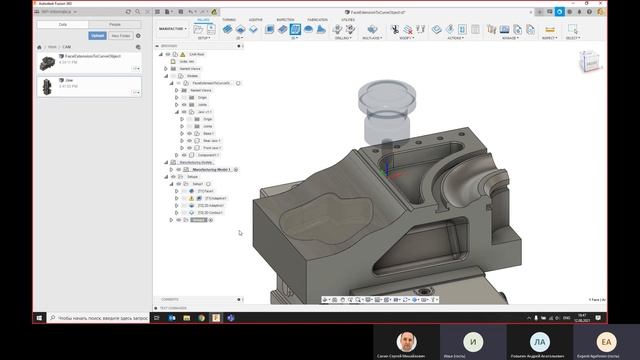
Task: Click the Save icon in the top bar
Action: pos(181,12)
